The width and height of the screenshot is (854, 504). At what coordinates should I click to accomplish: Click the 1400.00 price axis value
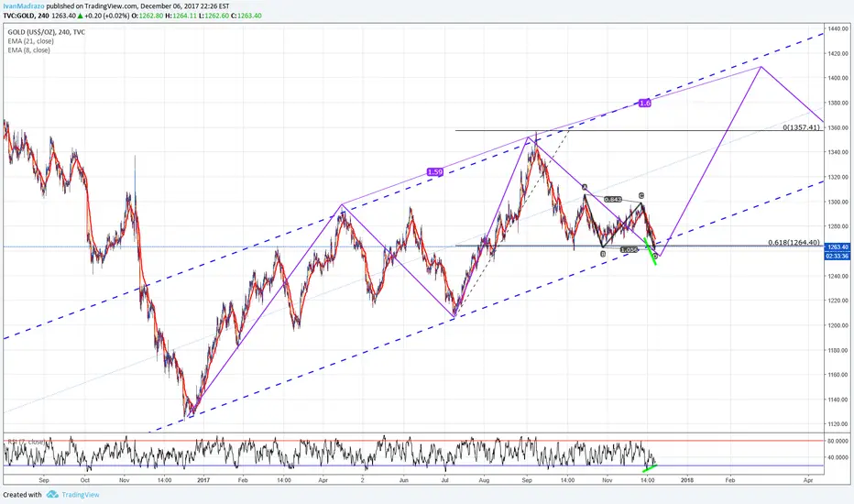click(x=838, y=78)
